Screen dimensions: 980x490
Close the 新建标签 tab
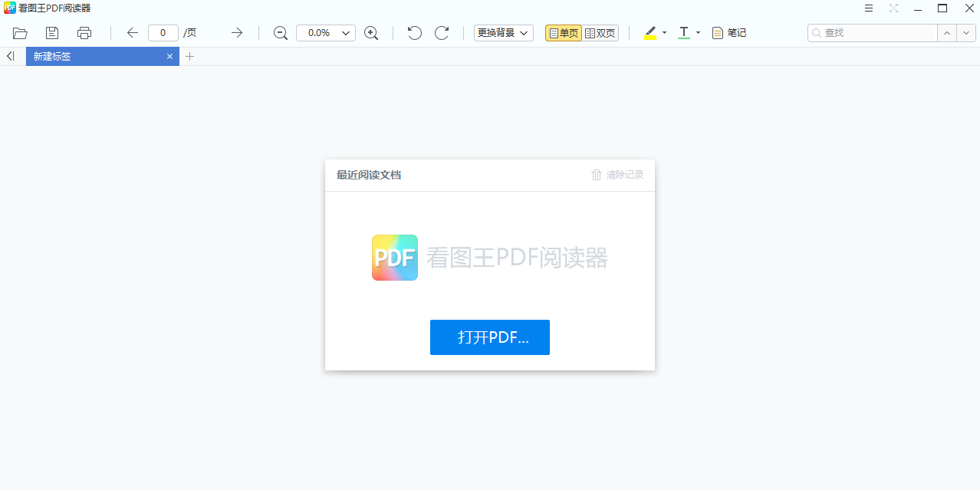point(170,57)
